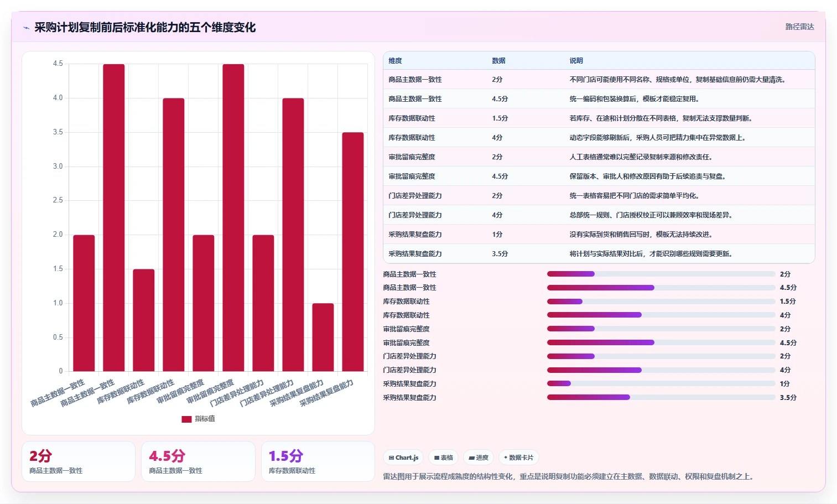The height and width of the screenshot is (504, 837).
Task: Select row 统一表格容易把不同门店的需求简单平均化
Action: [x=599, y=196]
